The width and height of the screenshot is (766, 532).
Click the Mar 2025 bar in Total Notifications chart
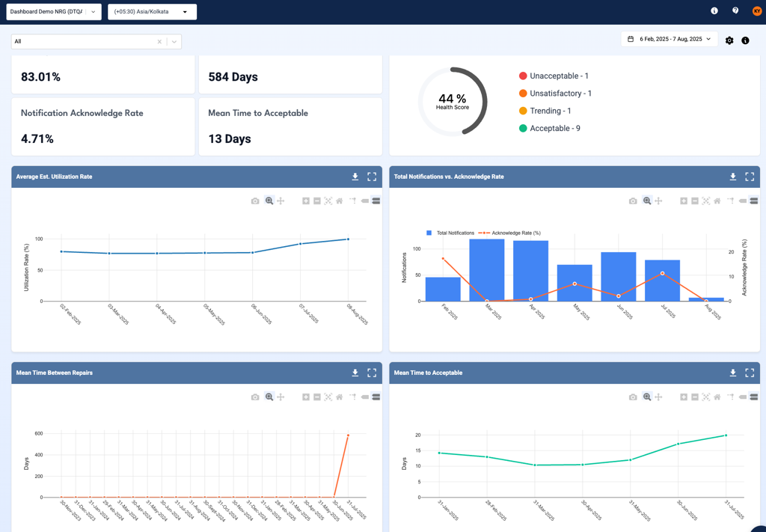click(486, 270)
